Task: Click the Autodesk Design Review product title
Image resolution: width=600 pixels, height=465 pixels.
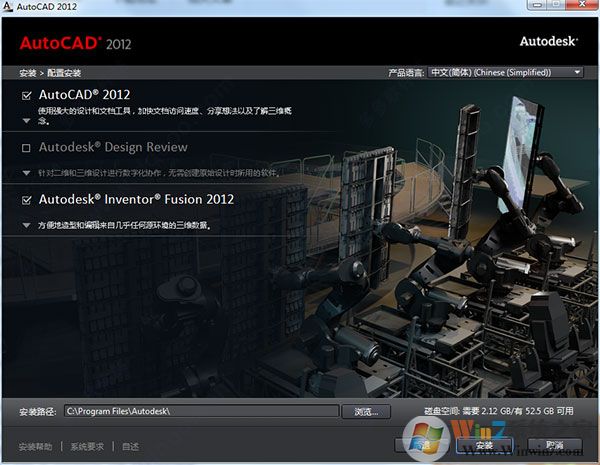Action: coord(113,147)
